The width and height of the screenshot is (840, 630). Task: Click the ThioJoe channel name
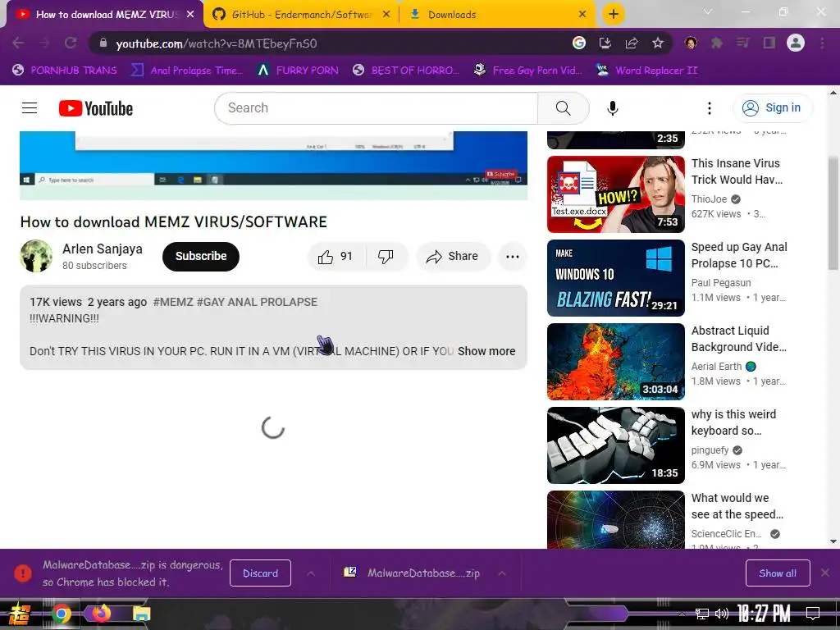[x=709, y=199]
